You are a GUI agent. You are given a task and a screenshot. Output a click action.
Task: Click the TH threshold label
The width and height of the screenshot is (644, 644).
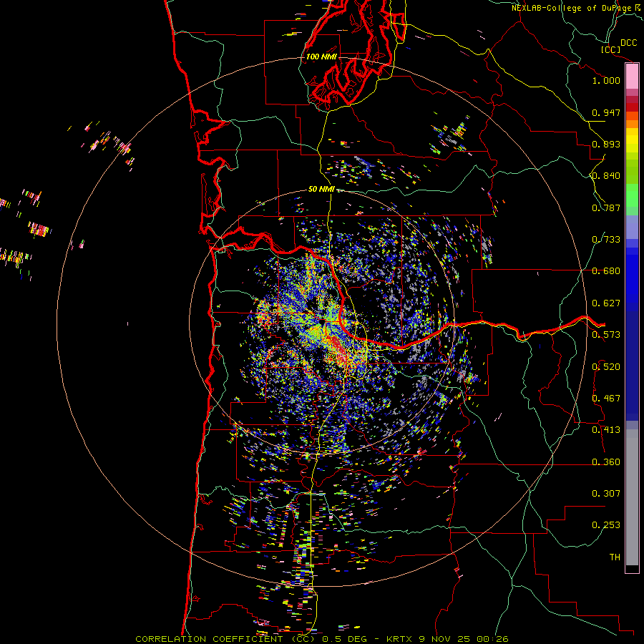(x=615, y=557)
